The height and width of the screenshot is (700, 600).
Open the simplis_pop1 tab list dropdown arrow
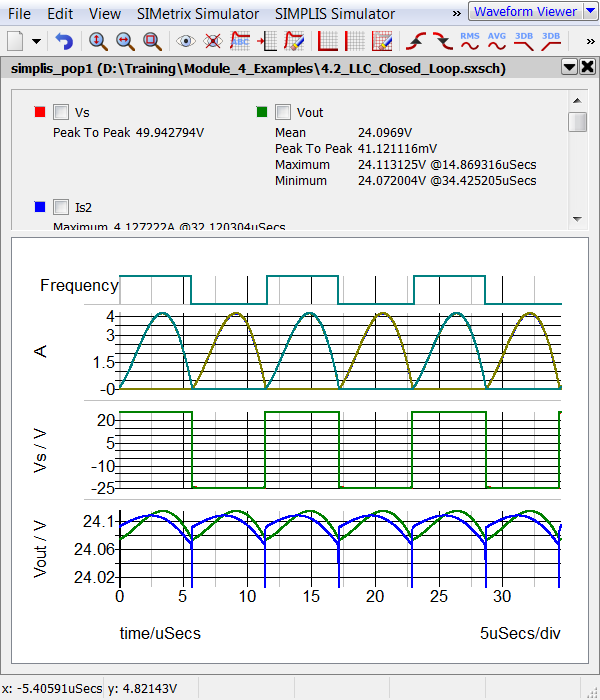568,67
